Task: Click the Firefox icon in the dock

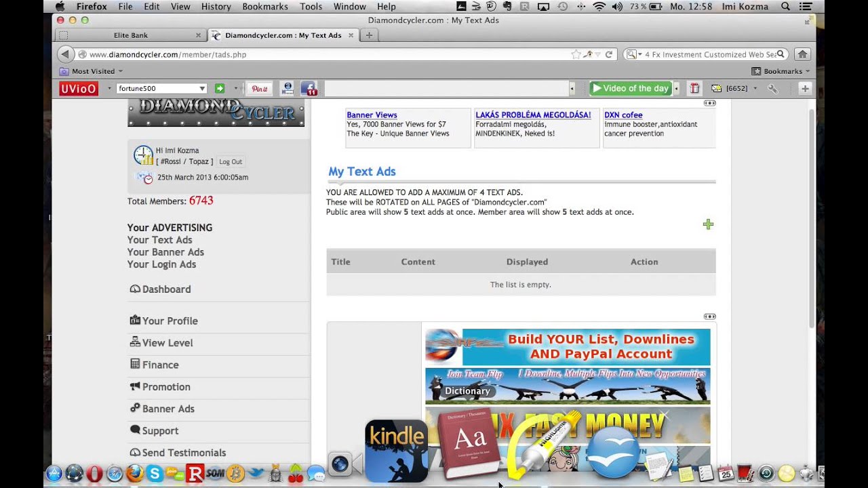Action: pyautogui.click(x=134, y=473)
